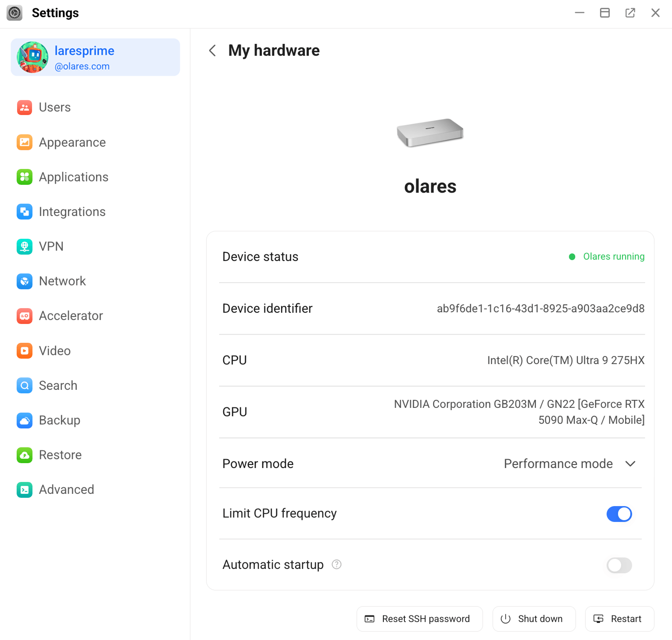Go to Backup settings
The image size is (672, 640).
95,420
